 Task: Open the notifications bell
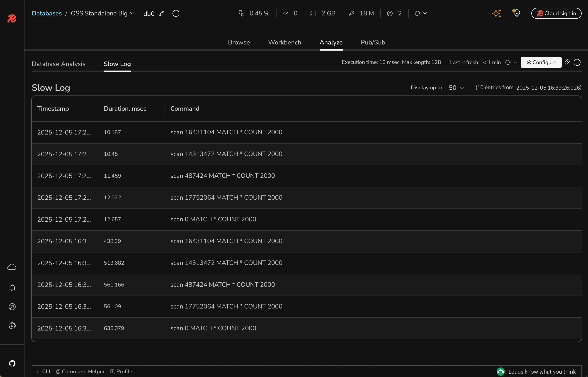[x=12, y=288]
